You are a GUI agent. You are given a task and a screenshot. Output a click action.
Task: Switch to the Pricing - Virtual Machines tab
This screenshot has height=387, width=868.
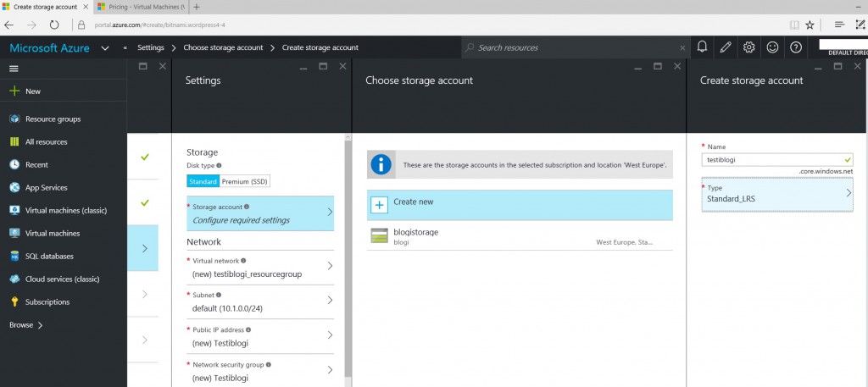click(140, 7)
